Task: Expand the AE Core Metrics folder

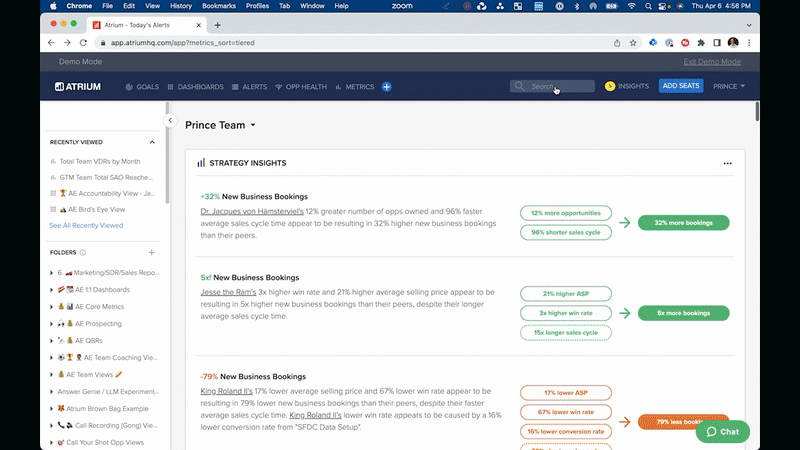Action: tap(51, 307)
